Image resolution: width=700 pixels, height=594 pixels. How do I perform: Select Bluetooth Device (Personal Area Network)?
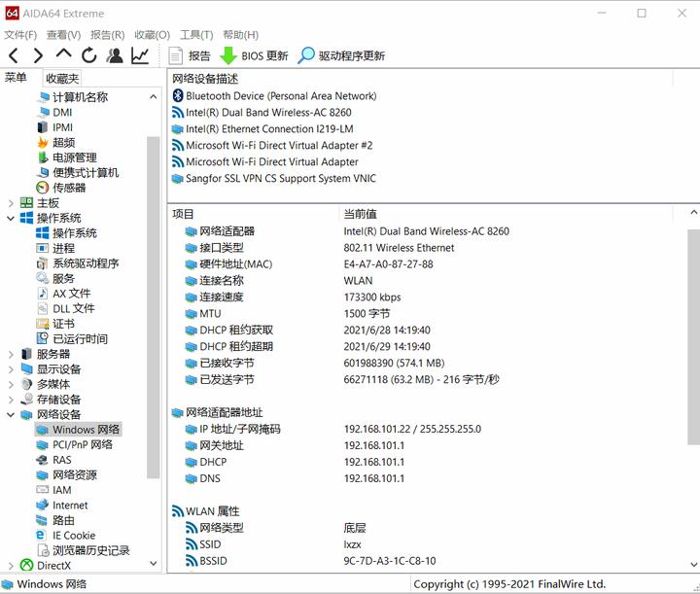click(x=274, y=96)
